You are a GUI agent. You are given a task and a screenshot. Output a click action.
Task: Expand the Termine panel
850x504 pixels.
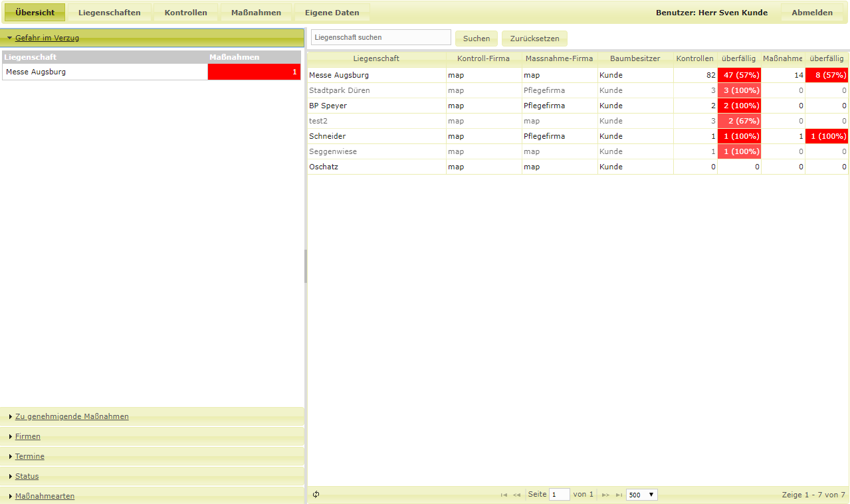(30, 456)
